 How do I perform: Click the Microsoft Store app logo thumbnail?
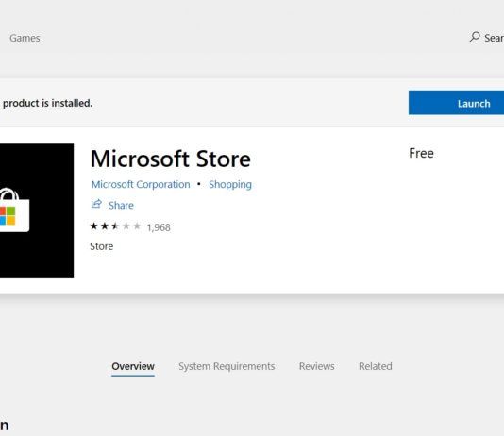tap(37, 210)
